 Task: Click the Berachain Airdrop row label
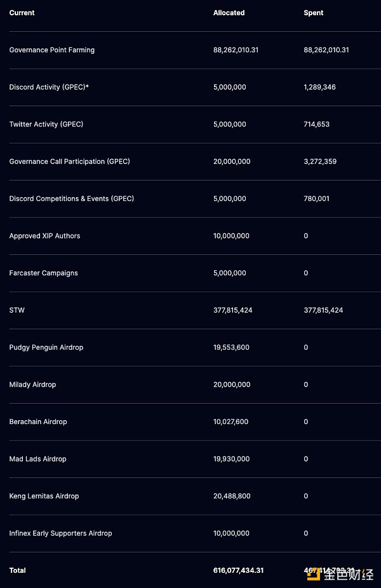pyautogui.click(x=38, y=422)
